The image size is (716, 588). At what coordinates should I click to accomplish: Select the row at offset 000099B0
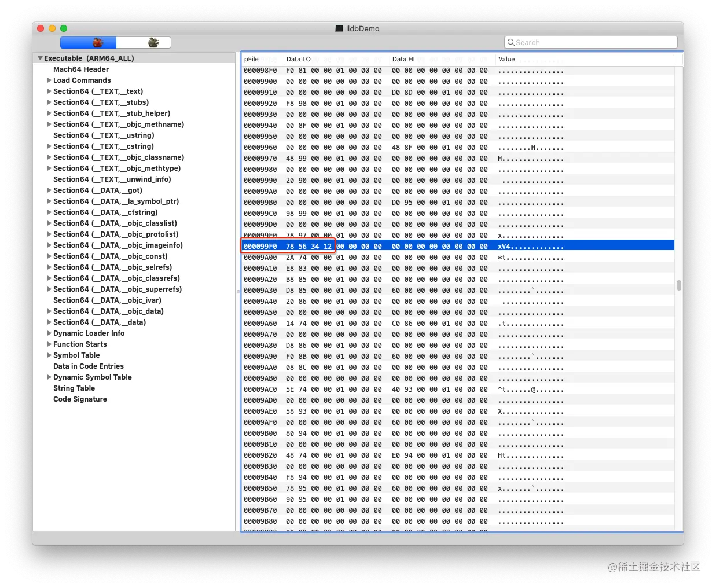point(458,202)
